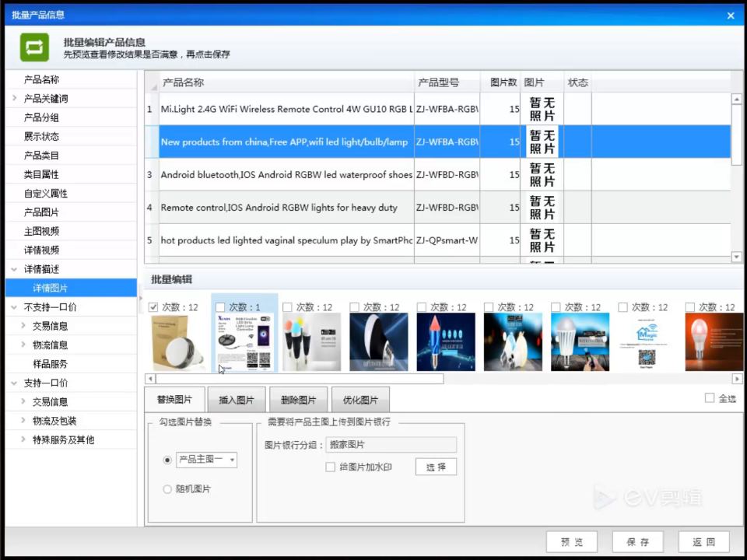Expand 特殊服务及其他 tree node
Viewport: 747px width, 560px height.
(x=23, y=439)
